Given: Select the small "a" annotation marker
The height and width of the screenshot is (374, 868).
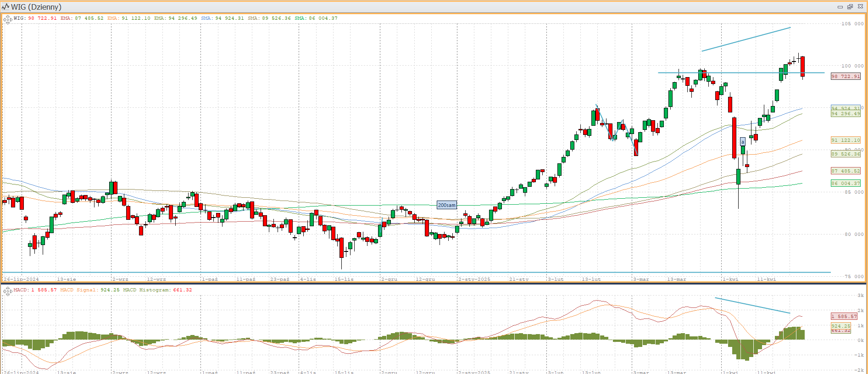Looking at the screenshot, I should pos(742,142).
